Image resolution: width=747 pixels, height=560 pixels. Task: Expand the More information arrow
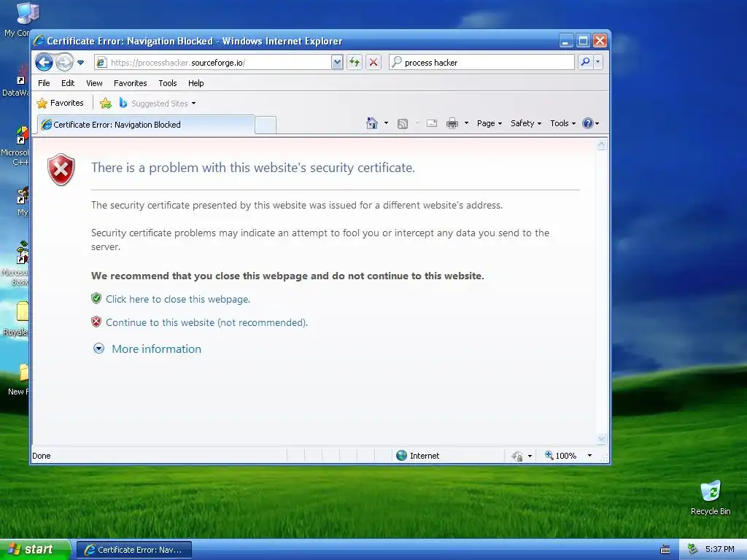pyautogui.click(x=98, y=349)
